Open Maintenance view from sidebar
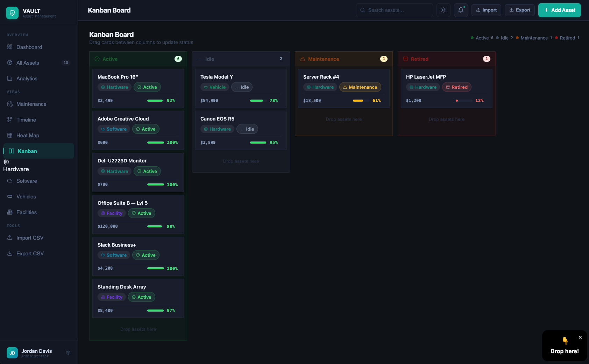 click(x=31, y=104)
